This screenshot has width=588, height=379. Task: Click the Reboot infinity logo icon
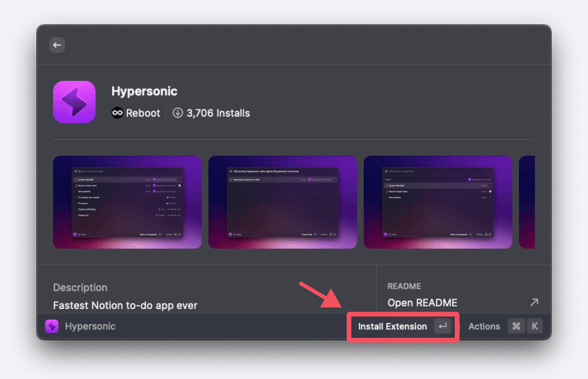117,113
